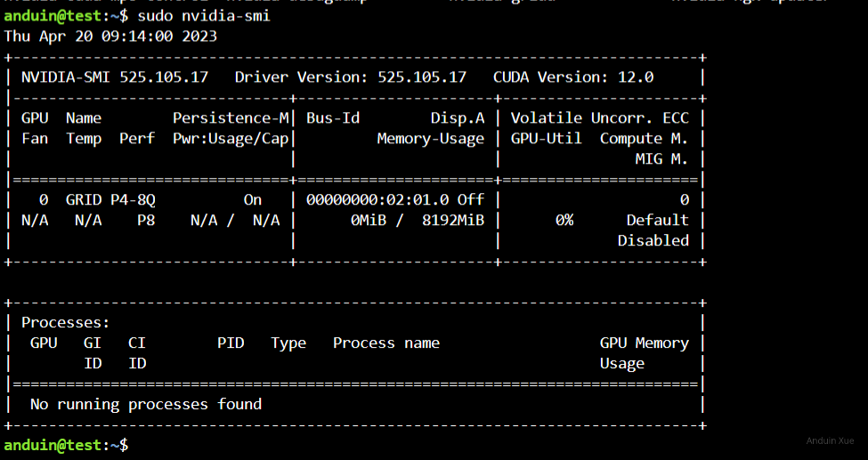Click the persistence mode value 'On'

253,200
